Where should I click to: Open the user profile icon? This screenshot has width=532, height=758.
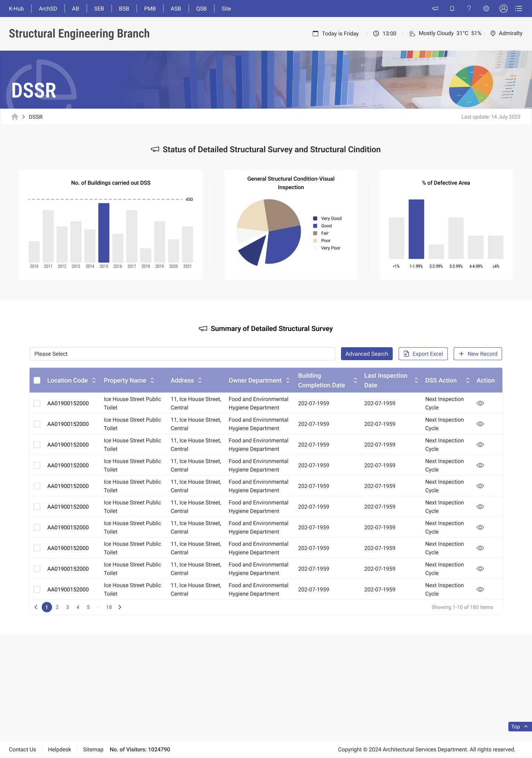coord(503,8)
